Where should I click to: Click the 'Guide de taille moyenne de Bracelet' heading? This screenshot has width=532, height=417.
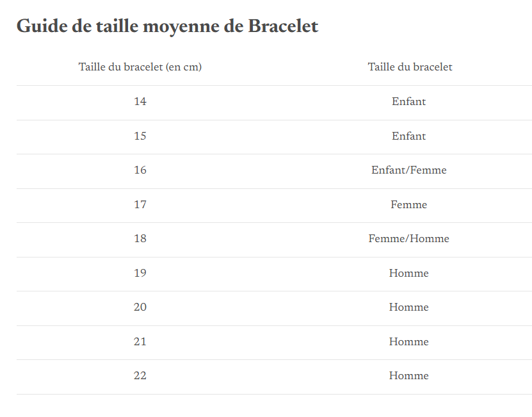(167, 26)
